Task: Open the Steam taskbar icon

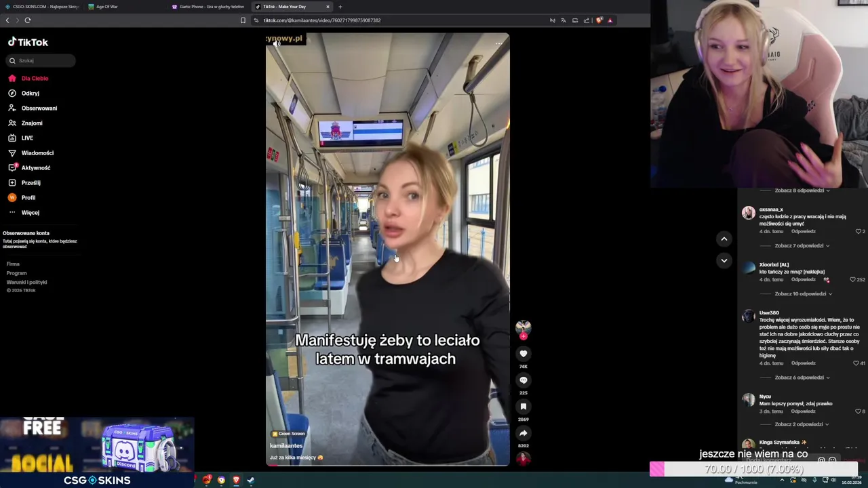Action: [250, 480]
